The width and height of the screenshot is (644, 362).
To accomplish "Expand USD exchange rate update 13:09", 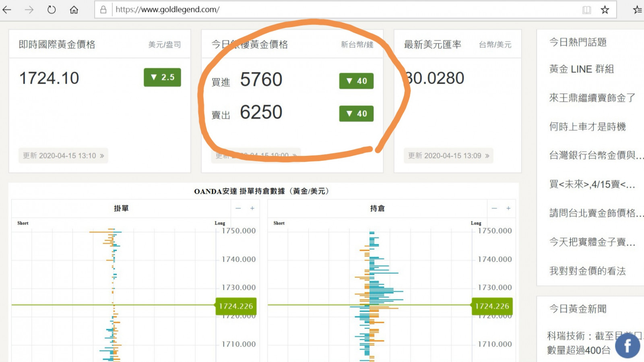I will [448, 156].
